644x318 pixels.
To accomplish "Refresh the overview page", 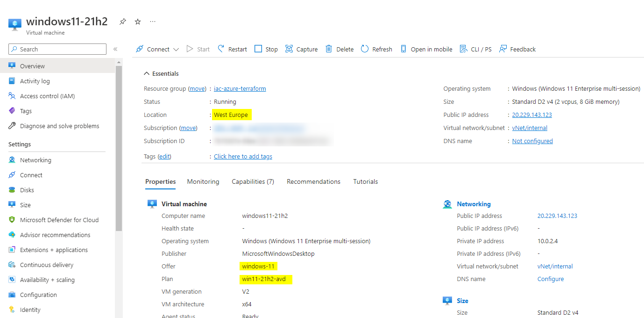I will point(376,49).
